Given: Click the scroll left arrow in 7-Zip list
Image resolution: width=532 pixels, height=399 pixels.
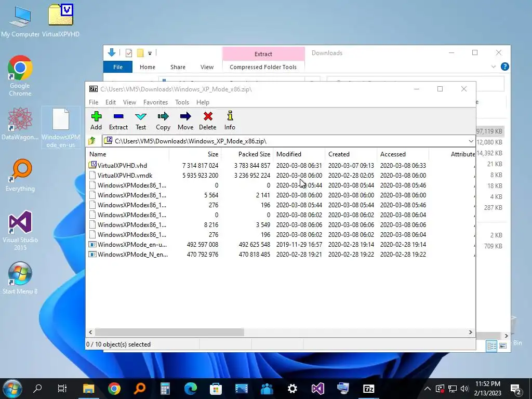Looking at the screenshot, I should pyautogui.click(x=90, y=332).
